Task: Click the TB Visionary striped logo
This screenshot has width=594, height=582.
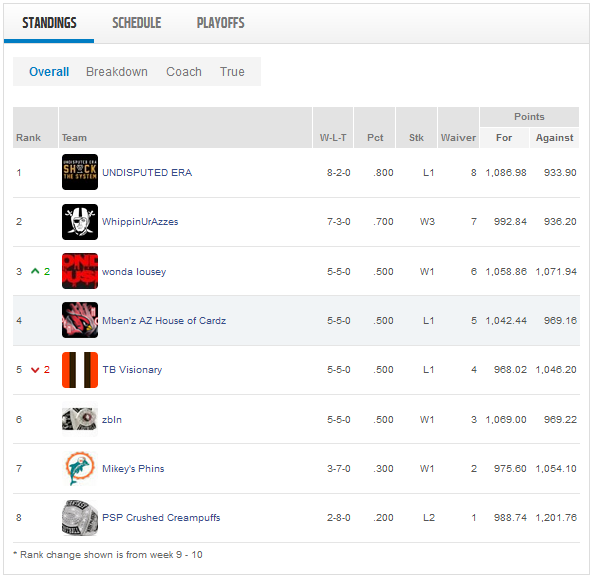Action: (80, 370)
